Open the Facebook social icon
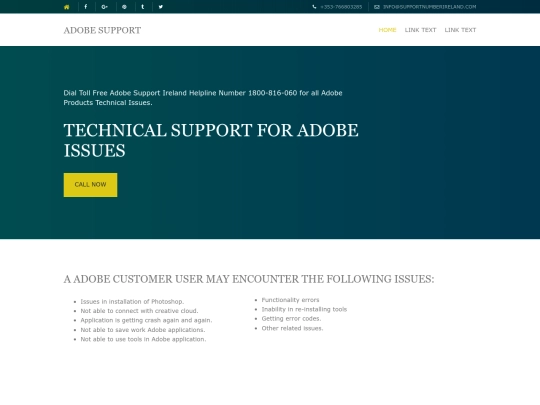The image size is (540, 405). (85, 7)
